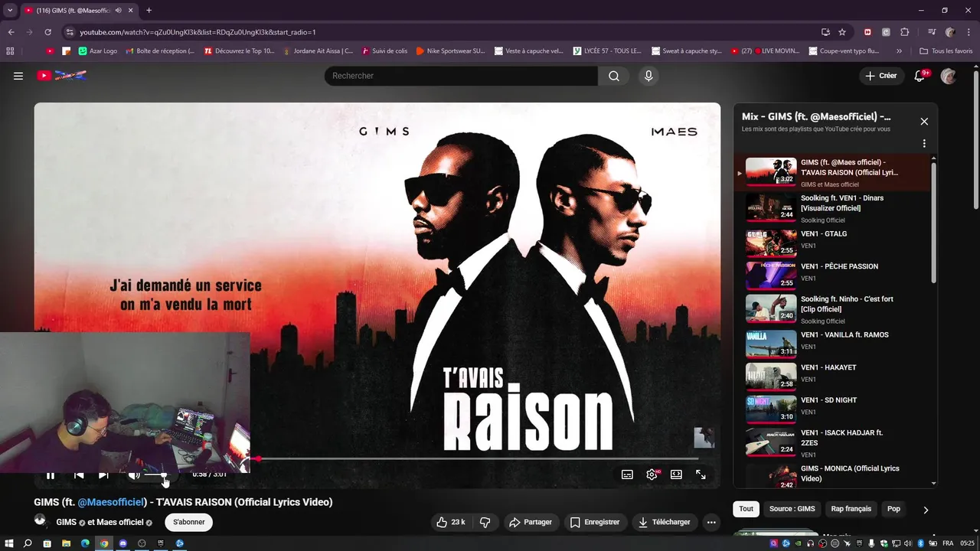Mute the player volume
Viewport: 980px width, 551px height.
(x=134, y=474)
